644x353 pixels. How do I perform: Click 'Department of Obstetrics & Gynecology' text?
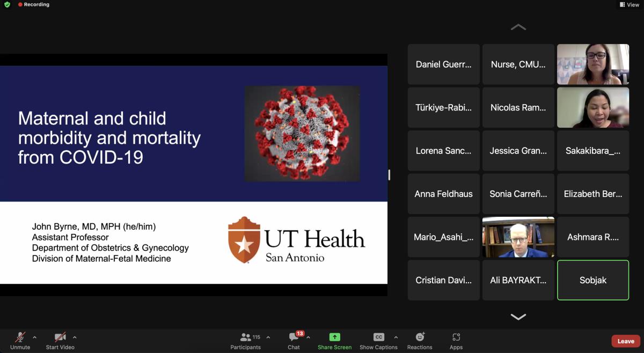(111, 248)
